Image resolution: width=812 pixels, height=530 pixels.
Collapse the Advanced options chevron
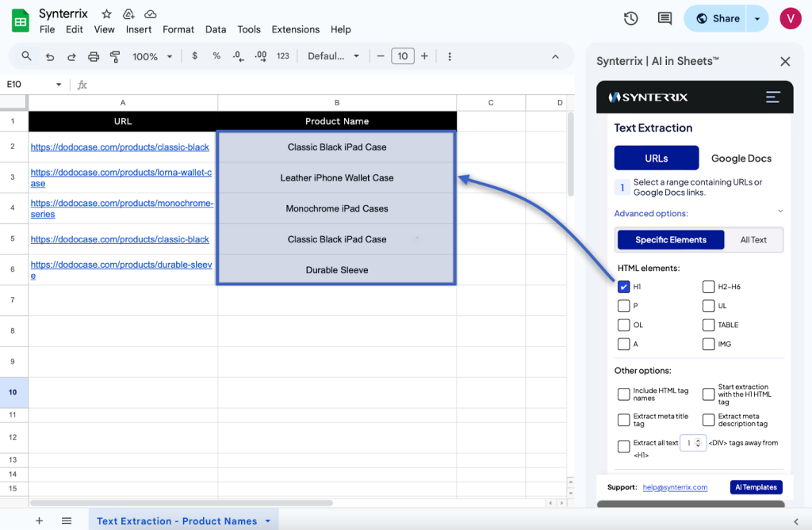(x=780, y=212)
